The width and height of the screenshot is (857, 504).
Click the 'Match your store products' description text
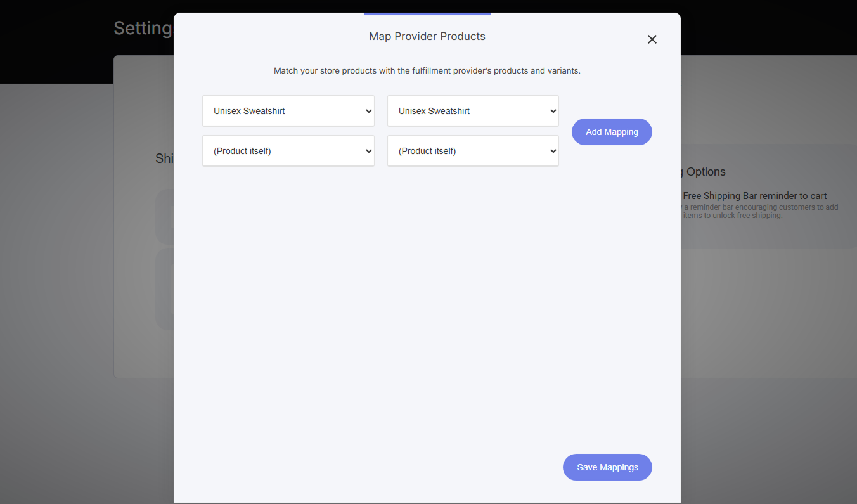point(427,71)
